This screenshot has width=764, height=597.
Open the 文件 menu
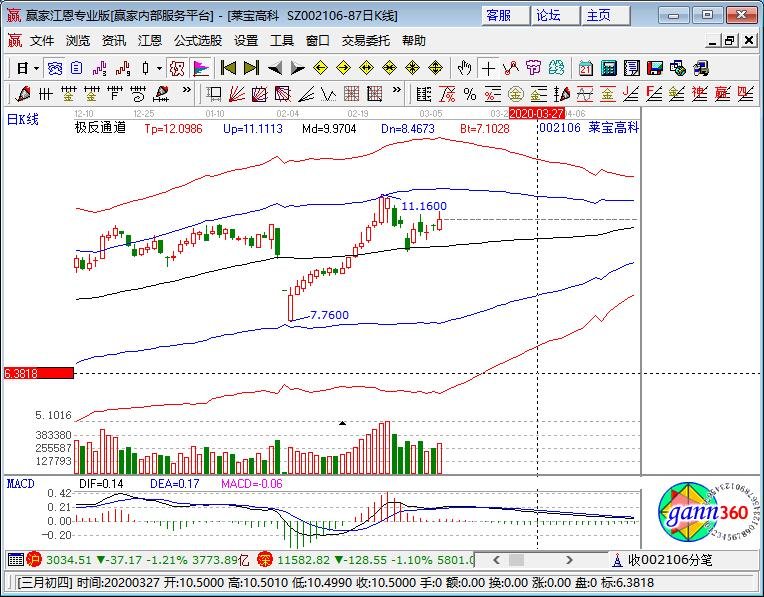click(42, 41)
